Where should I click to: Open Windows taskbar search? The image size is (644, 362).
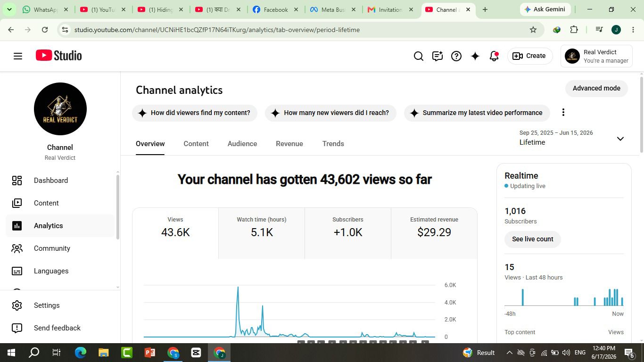pyautogui.click(x=34, y=353)
